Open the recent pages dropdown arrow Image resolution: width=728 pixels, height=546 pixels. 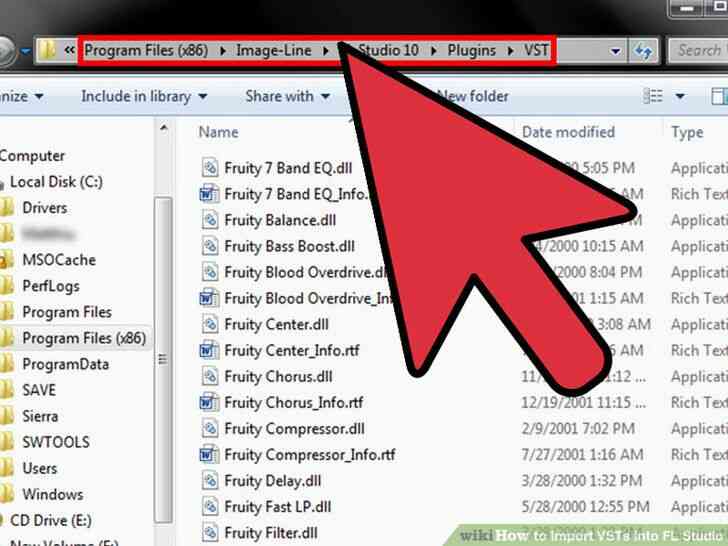pos(25,51)
